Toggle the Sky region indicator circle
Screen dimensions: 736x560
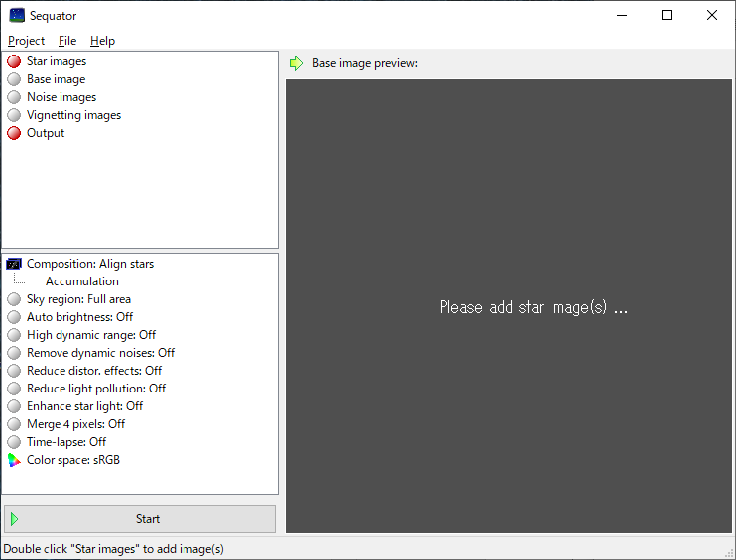14,299
